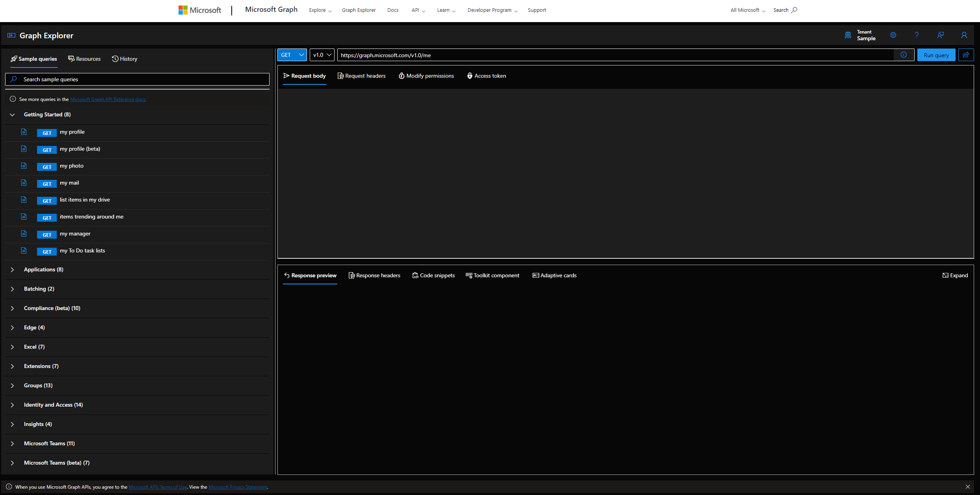Click the sign-in profile icon
This screenshot has width=980, height=495.
click(964, 35)
